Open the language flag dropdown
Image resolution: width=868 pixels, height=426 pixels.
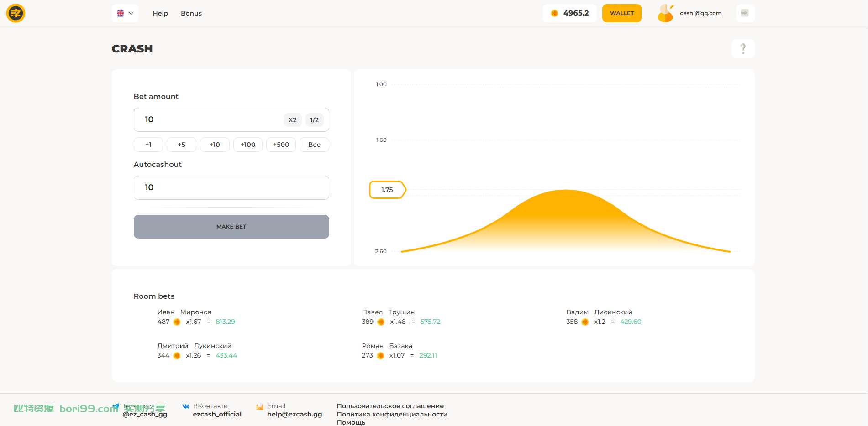[125, 13]
